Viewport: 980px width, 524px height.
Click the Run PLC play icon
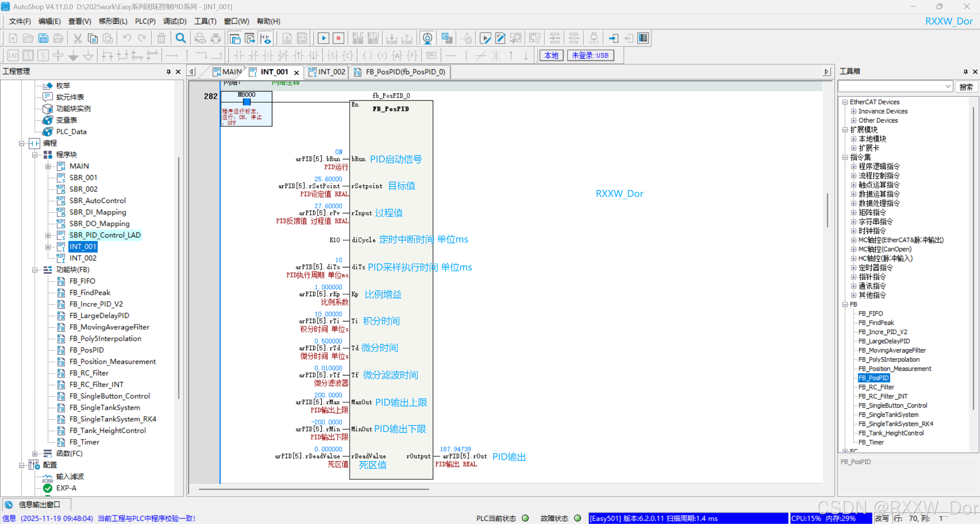tap(323, 38)
